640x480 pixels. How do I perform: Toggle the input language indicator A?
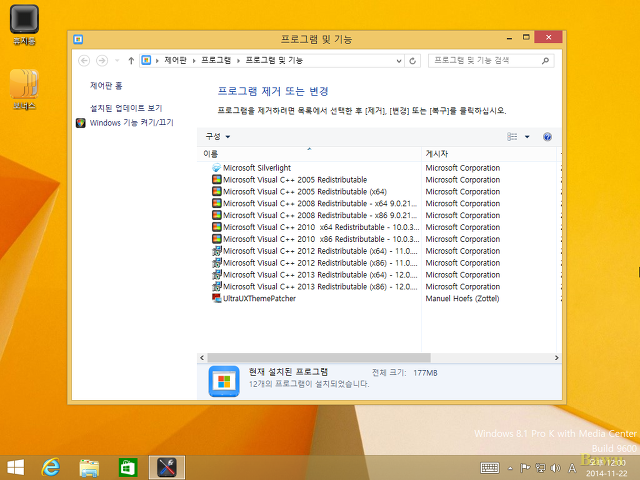[572, 468]
